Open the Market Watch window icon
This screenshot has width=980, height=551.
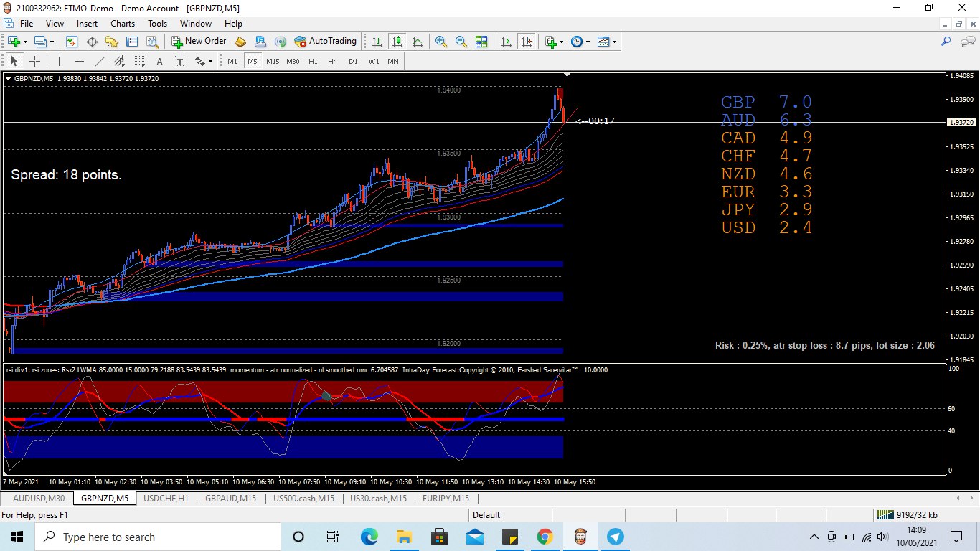coord(72,42)
